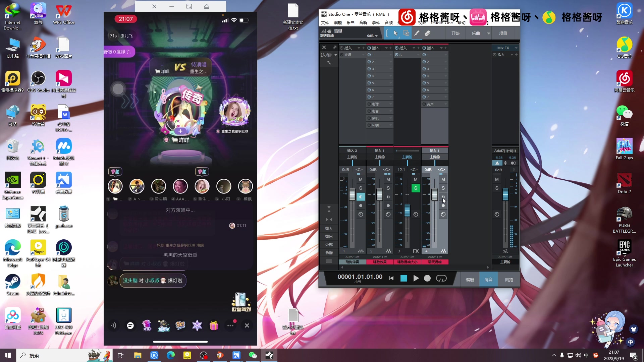Open dropdown for 环绕 insert

(390, 125)
